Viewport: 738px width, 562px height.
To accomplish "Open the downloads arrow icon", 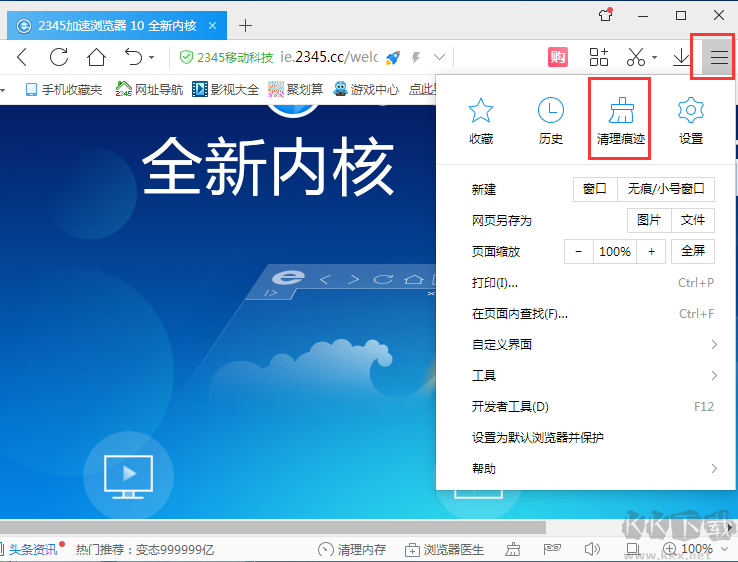I will click(x=681, y=57).
